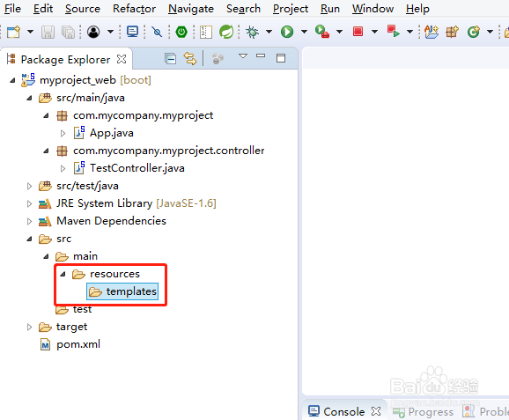
Task: Click the Run with external tools icon
Action: pos(322,32)
